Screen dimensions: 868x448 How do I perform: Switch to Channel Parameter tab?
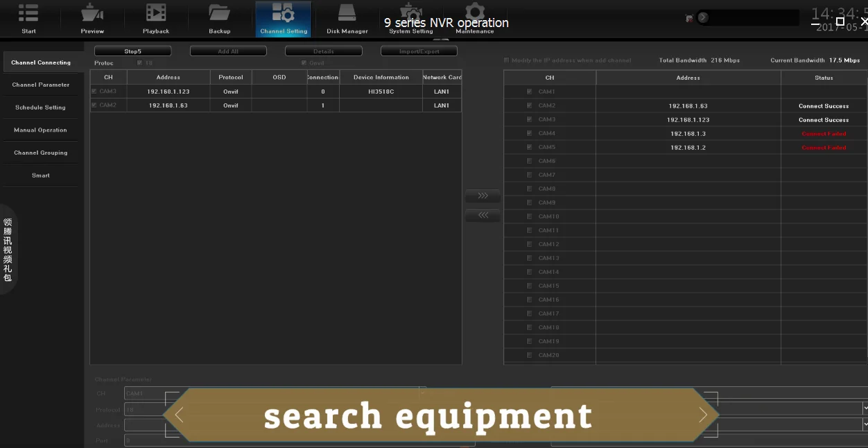click(41, 85)
